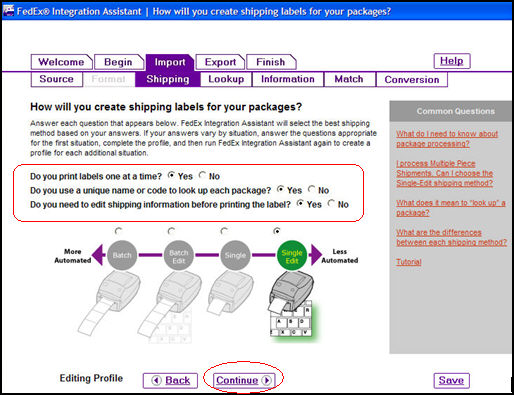This screenshot has height=395, width=514.
Task: Select No for printing labels one at a time
Action: pyautogui.click(x=202, y=175)
